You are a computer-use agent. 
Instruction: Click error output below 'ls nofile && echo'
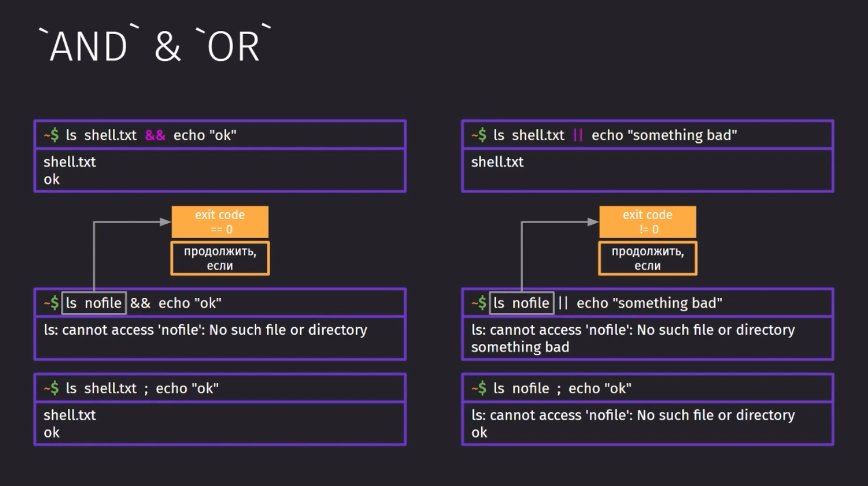[205, 330]
